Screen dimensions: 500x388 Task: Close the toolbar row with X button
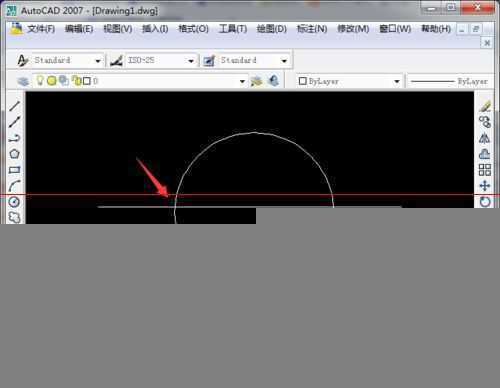[x=487, y=43]
